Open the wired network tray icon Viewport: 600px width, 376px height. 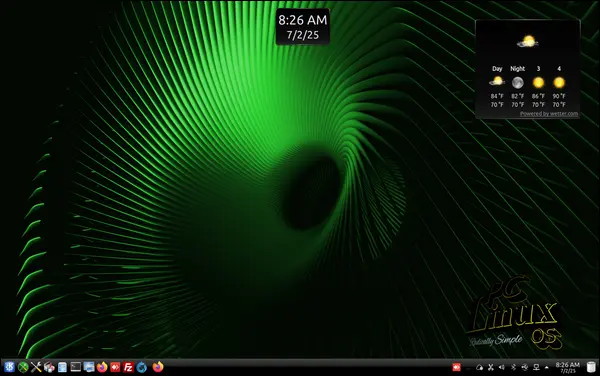click(x=536, y=367)
